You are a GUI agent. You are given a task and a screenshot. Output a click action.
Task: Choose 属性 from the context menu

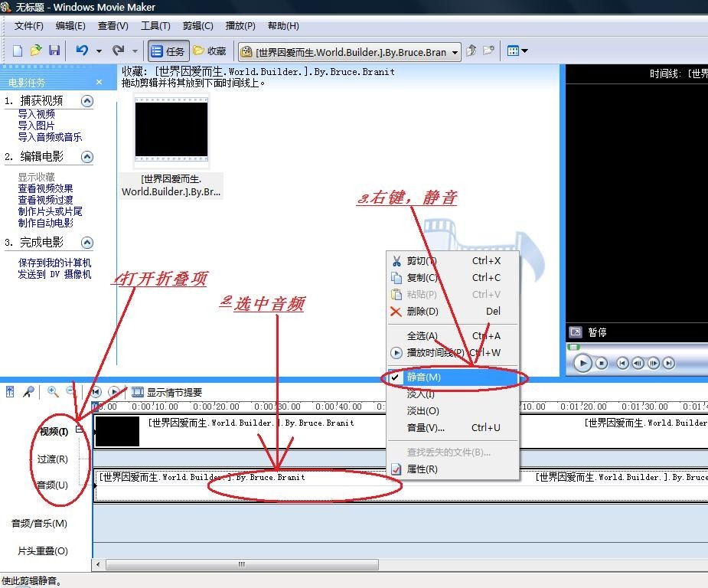tap(420, 469)
